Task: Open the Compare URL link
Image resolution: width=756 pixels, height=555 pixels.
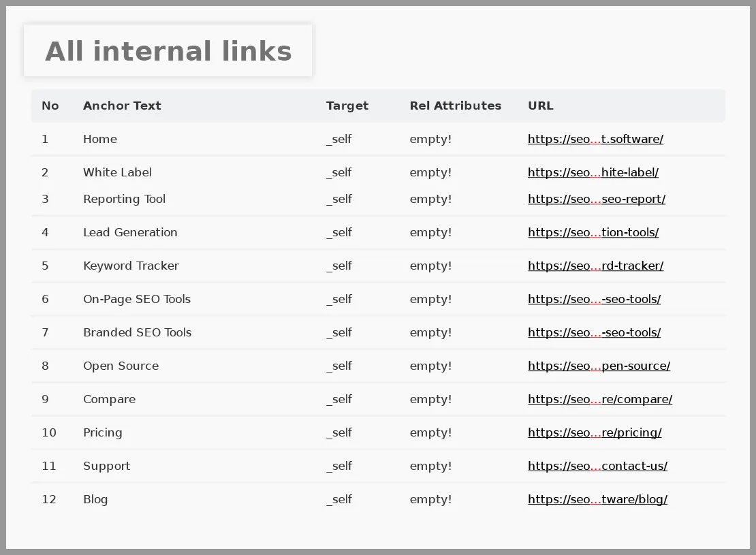Action: (x=600, y=399)
